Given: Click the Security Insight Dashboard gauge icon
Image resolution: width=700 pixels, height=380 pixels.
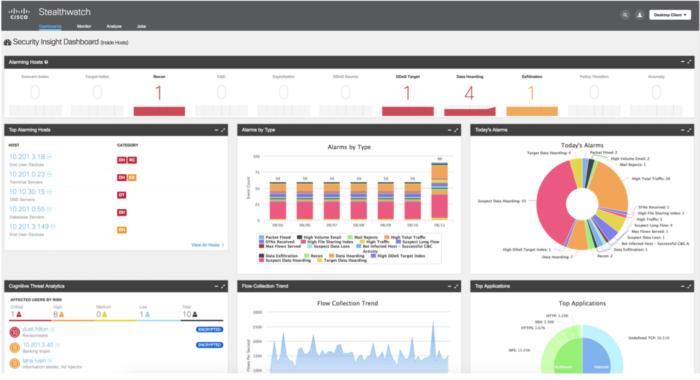Looking at the screenshot, I should point(7,42).
